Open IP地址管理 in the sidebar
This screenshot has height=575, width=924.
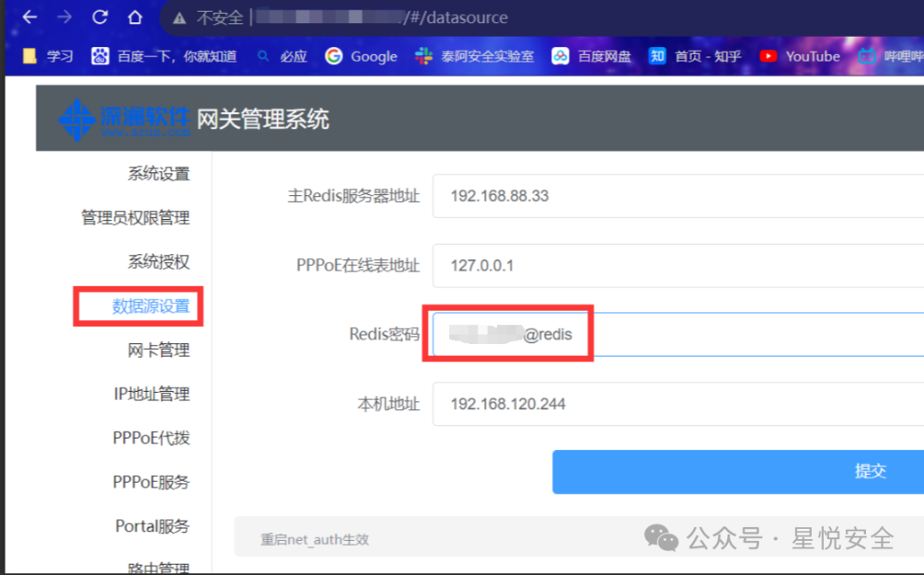pyautogui.click(x=151, y=394)
